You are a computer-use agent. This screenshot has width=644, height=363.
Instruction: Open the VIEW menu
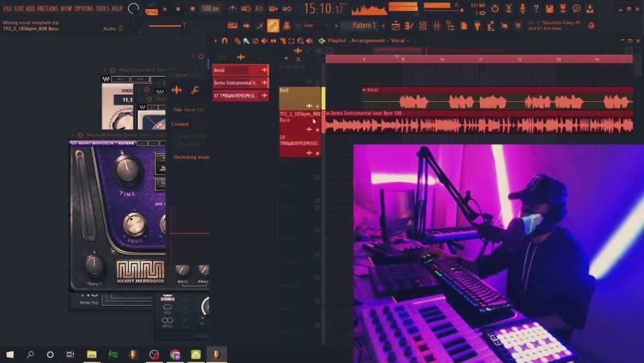(66, 8)
